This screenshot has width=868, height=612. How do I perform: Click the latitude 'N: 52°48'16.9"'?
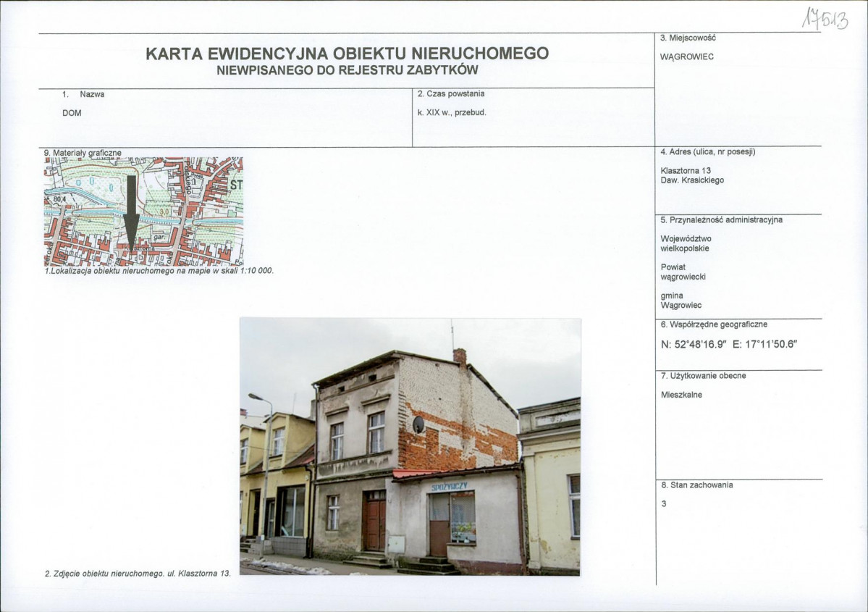[x=693, y=344]
